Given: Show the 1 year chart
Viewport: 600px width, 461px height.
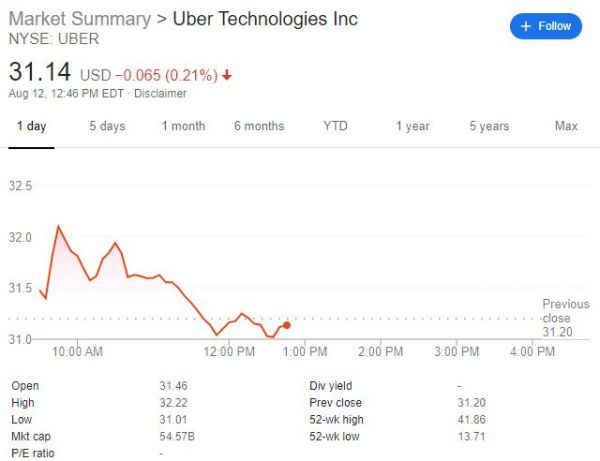Looking at the screenshot, I should 412,126.
